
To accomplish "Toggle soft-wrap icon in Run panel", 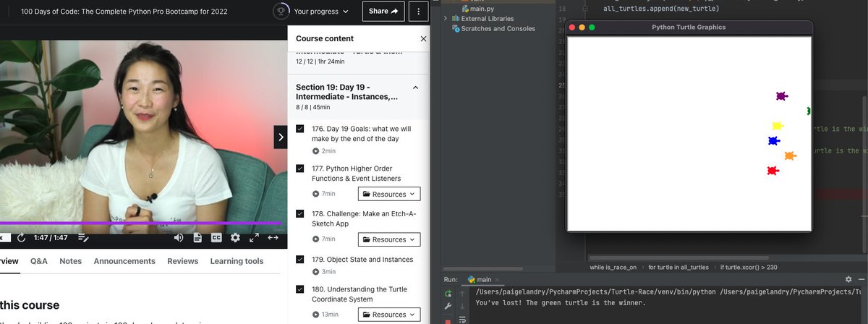I will pos(463,319).
